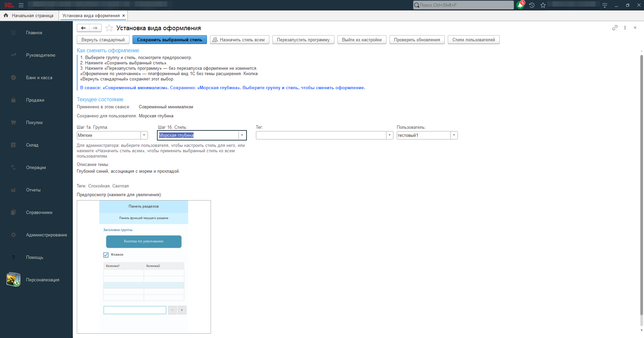
Task: Click Текущее состояние heading
Action: pyautogui.click(x=100, y=100)
